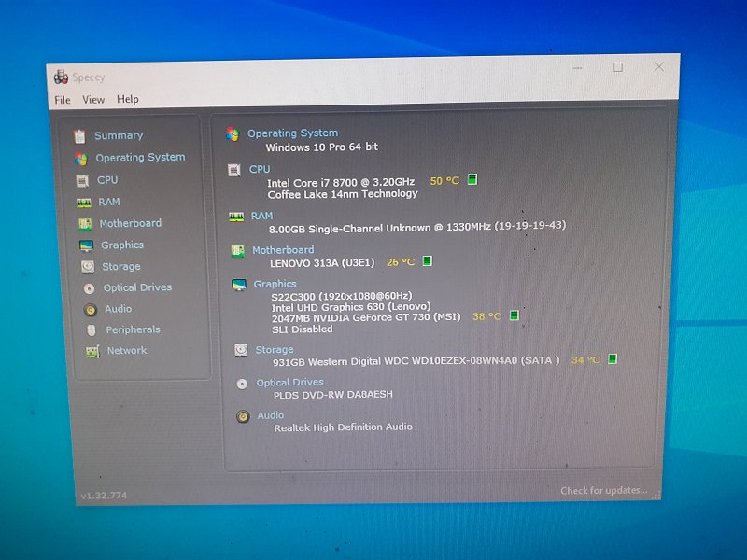The width and height of the screenshot is (747, 560).
Task: Select Optical Drives in the sidebar
Action: tap(137, 287)
